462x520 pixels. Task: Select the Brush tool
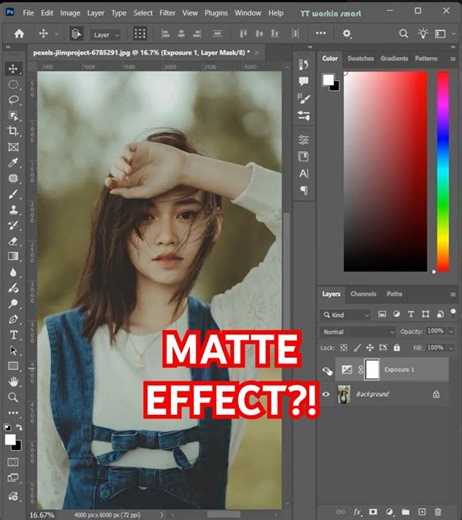(x=13, y=194)
